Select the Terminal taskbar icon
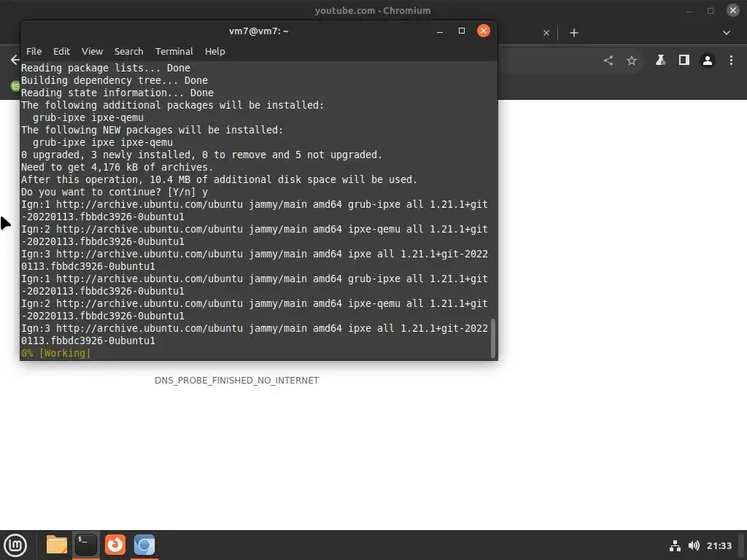This screenshot has width=747, height=560. [x=86, y=545]
